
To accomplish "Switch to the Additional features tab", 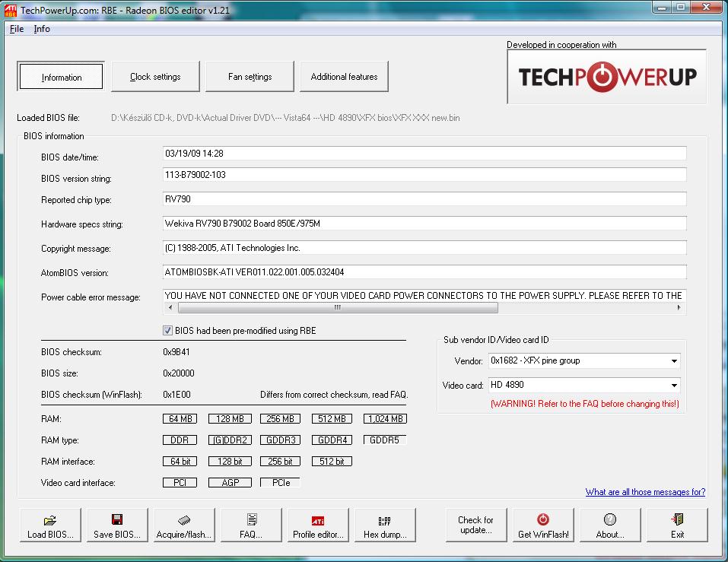I will (x=344, y=77).
